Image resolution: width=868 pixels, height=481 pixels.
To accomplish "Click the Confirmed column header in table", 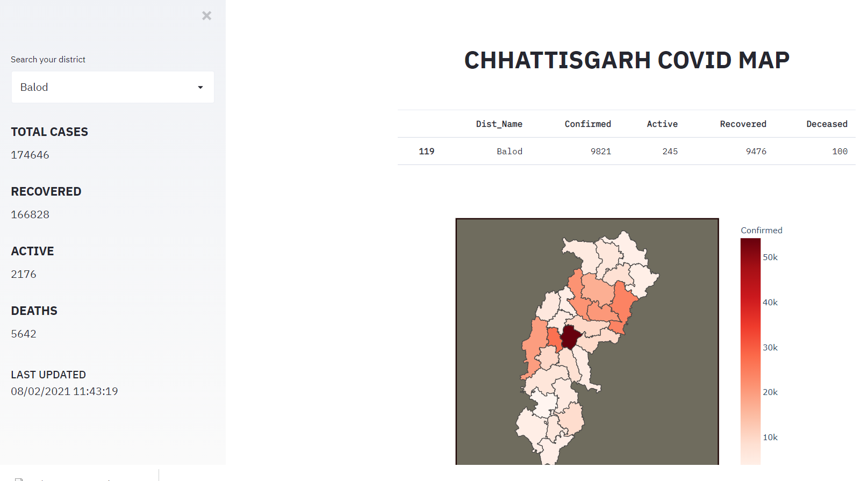I will [x=587, y=124].
